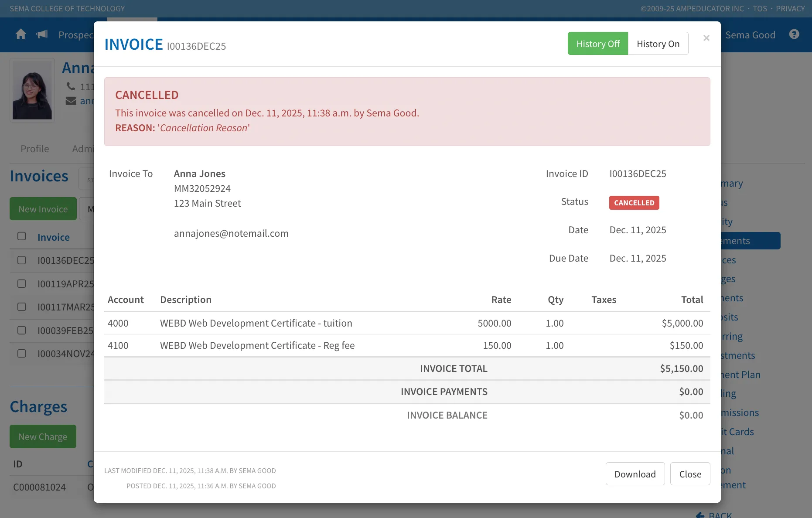The height and width of the screenshot is (518, 812).
Task: Click the red CANCELLED status badge
Action: pyautogui.click(x=634, y=203)
